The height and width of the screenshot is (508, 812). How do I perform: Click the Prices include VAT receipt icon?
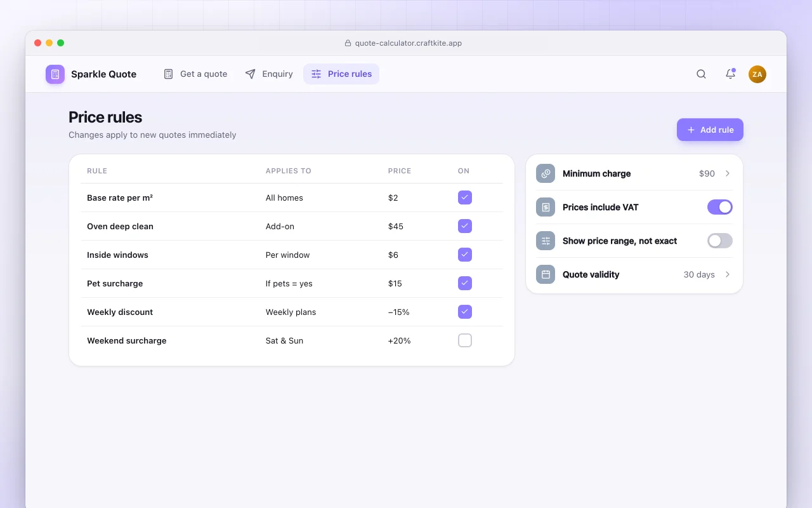coord(546,207)
